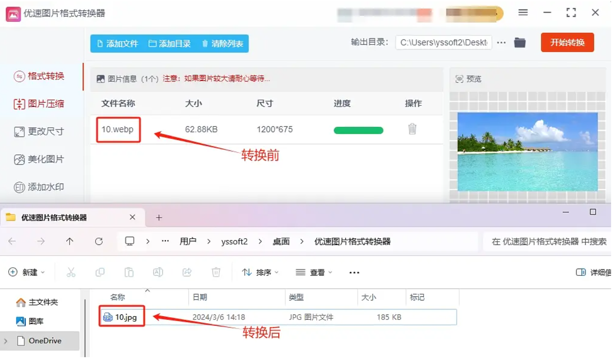Click 优速图片格式转换器 breadcrumb segment
This screenshot has height=364, width=612.
tap(353, 241)
